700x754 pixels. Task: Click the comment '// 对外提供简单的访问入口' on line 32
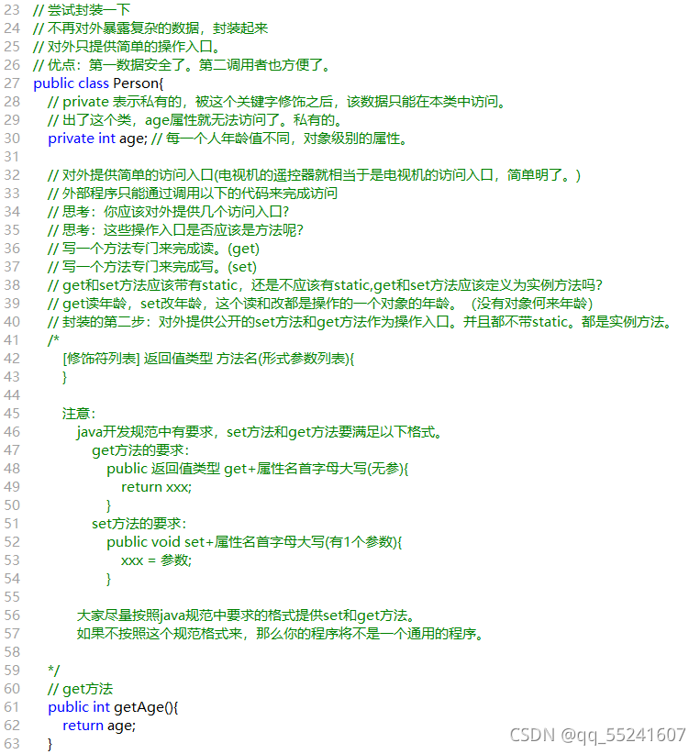point(315,175)
